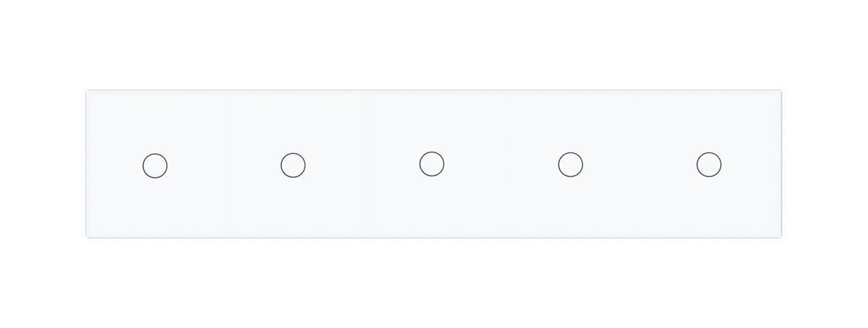Select the circle right of the center
868x328 pixels.
tap(571, 165)
